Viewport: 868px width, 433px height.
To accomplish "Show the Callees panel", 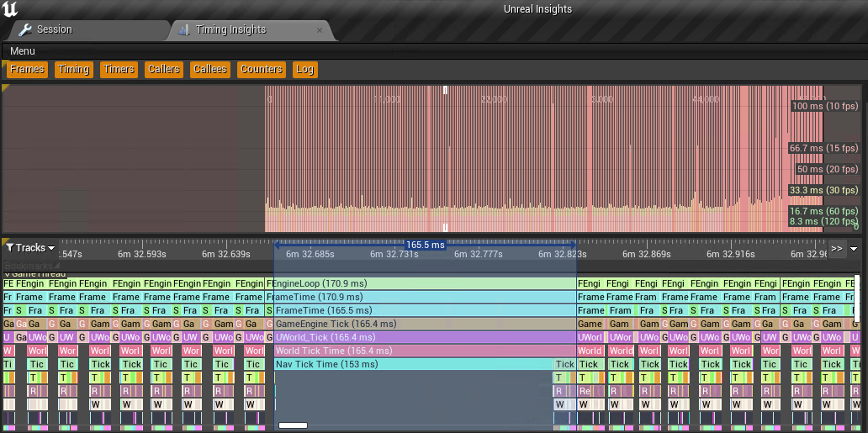I will (x=209, y=70).
